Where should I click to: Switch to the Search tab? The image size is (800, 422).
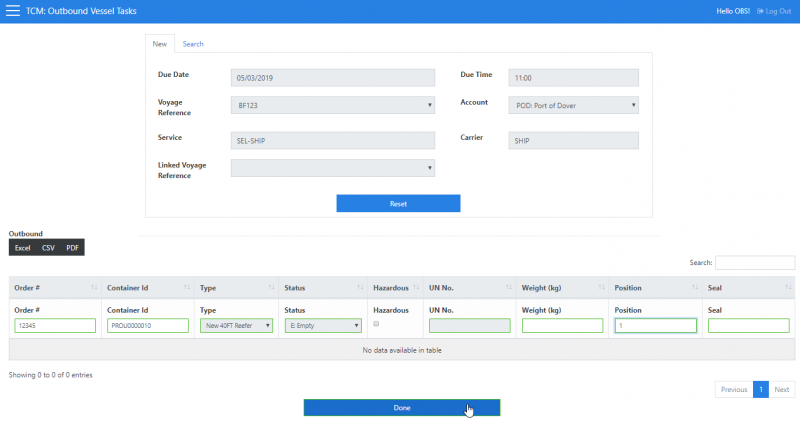click(193, 44)
